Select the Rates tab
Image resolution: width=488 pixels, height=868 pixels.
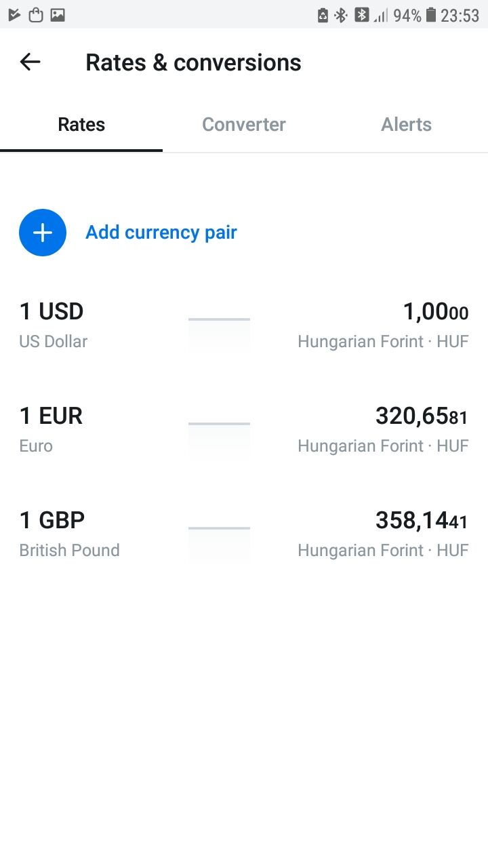point(81,125)
